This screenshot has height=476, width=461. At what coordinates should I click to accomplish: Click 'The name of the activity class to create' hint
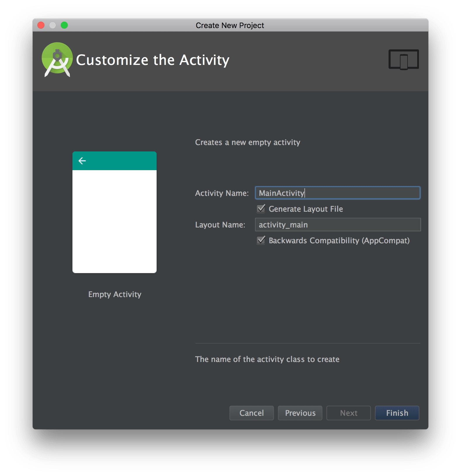[267, 359]
